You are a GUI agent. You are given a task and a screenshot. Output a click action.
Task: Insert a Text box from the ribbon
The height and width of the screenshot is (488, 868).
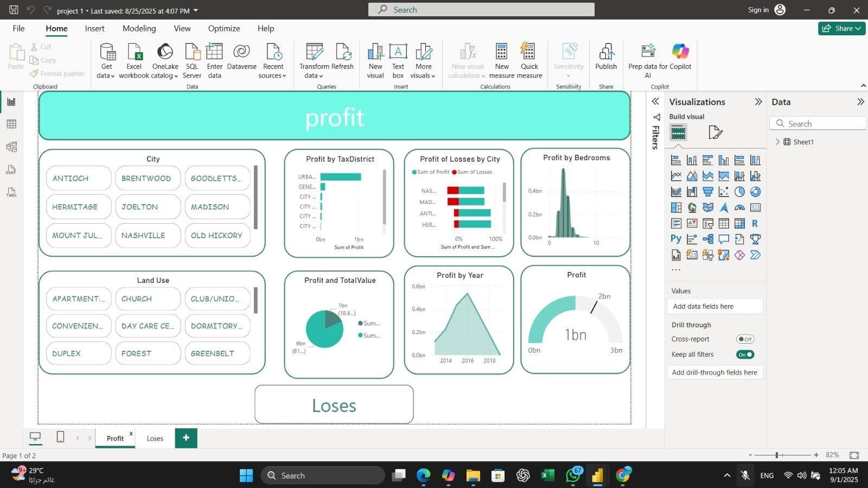click(x=398, y=52)
